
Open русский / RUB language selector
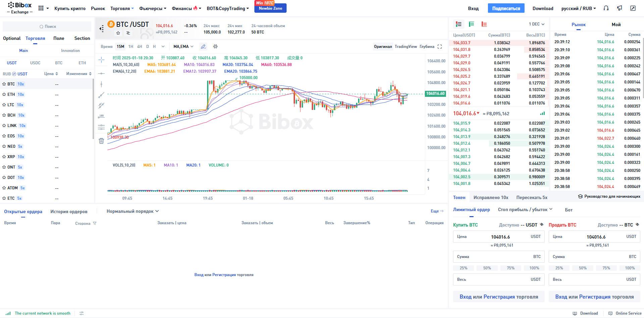[579, 8]
